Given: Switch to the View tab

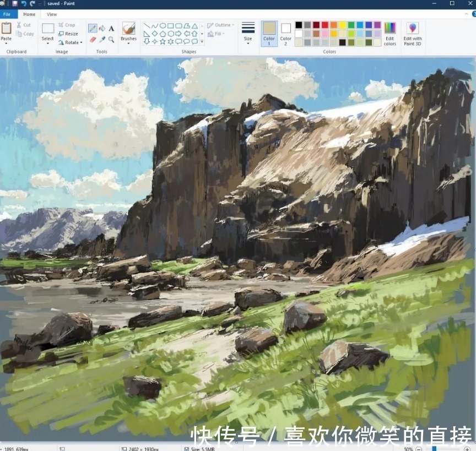Looking at the screenshot, I should tap(52, 14).
